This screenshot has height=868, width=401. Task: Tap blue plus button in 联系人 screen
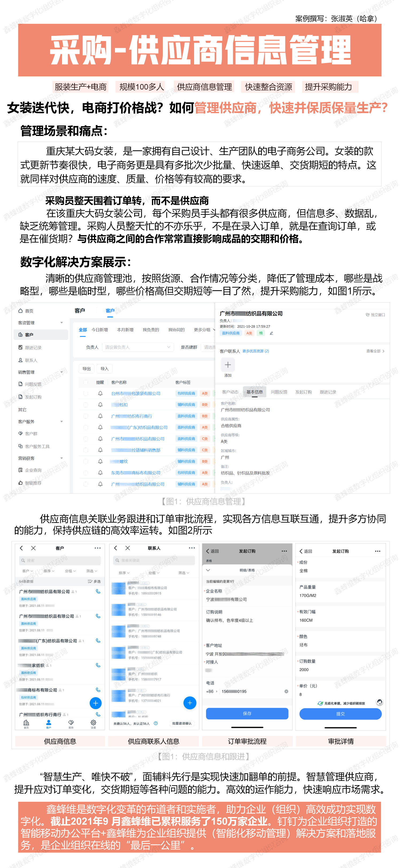(190, 703)
